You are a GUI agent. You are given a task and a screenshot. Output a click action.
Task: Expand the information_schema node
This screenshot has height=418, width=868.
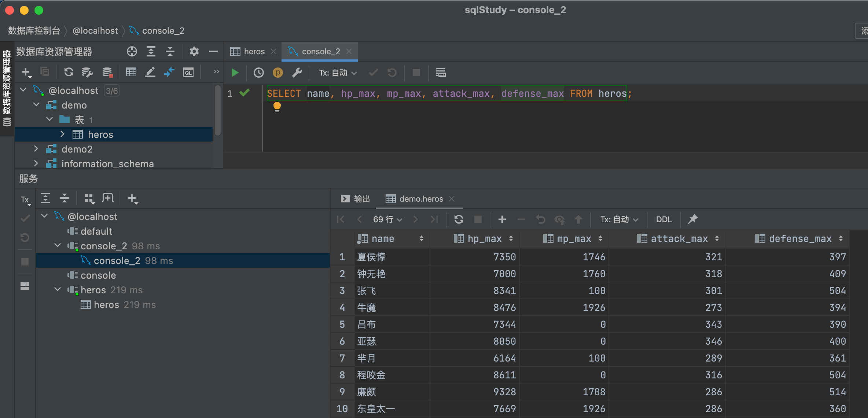[x=36, y=163]
